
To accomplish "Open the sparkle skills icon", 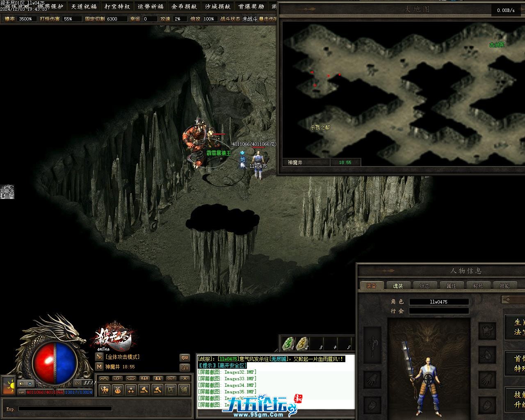I will pos(131,390).
